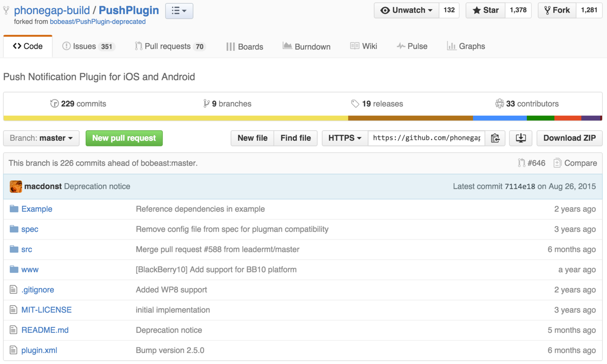
Task: Click the New file button
Action: [252, 138]
